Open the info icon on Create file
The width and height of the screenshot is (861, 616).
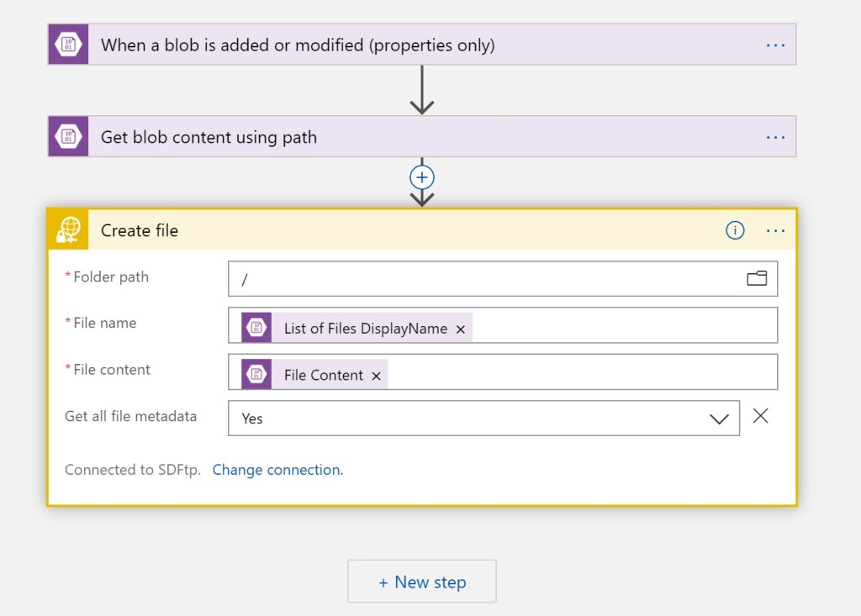pyautogui.click(x=735, y=230)
